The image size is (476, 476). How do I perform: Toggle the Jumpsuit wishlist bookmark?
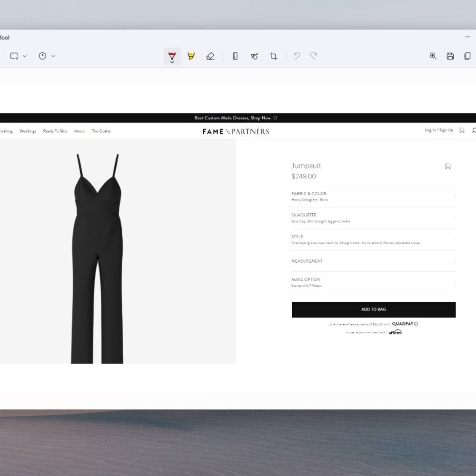(447, 166)
